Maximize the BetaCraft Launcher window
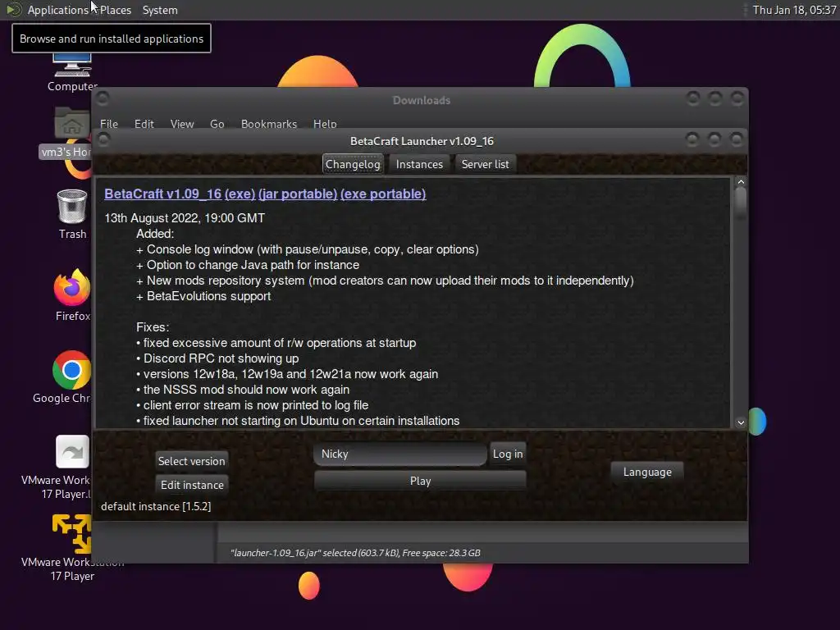This screenshot has width=840, height=630. click(714, 139)
